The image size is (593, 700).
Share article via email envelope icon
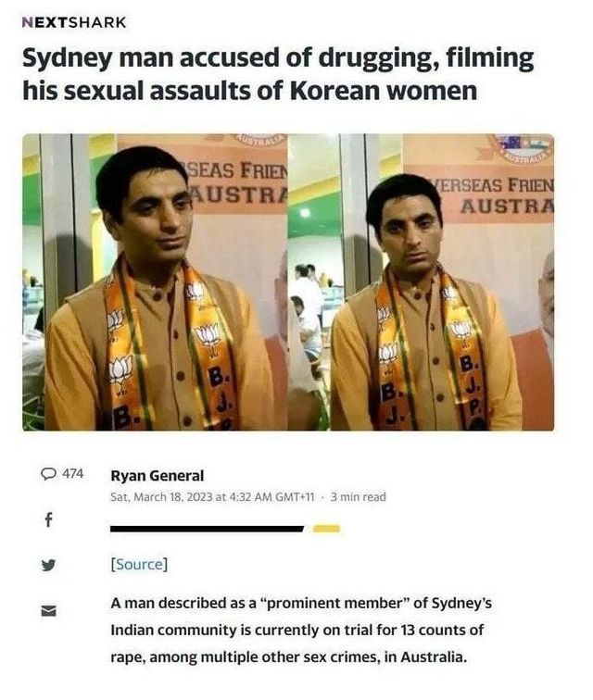pyautogui.click(x=49, y=611)
